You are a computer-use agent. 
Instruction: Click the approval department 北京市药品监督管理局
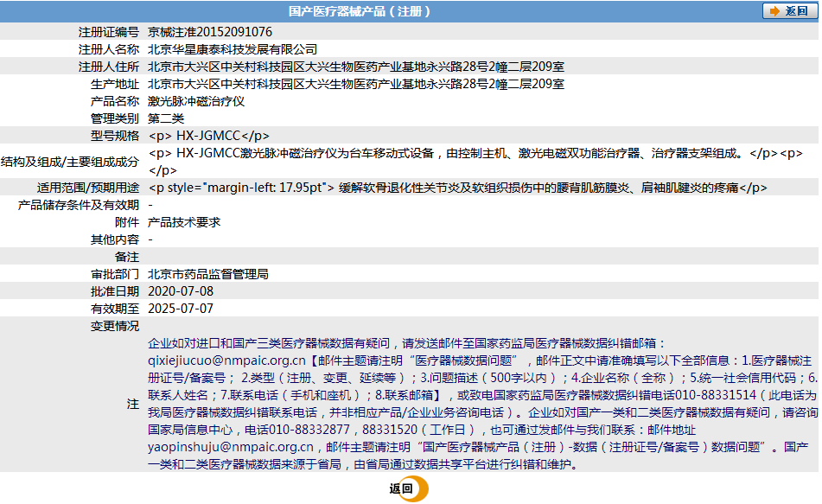[208, 274]
